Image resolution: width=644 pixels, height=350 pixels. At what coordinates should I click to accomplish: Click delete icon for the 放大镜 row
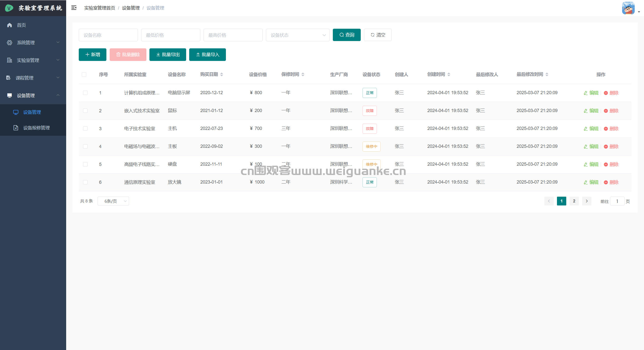606,182
